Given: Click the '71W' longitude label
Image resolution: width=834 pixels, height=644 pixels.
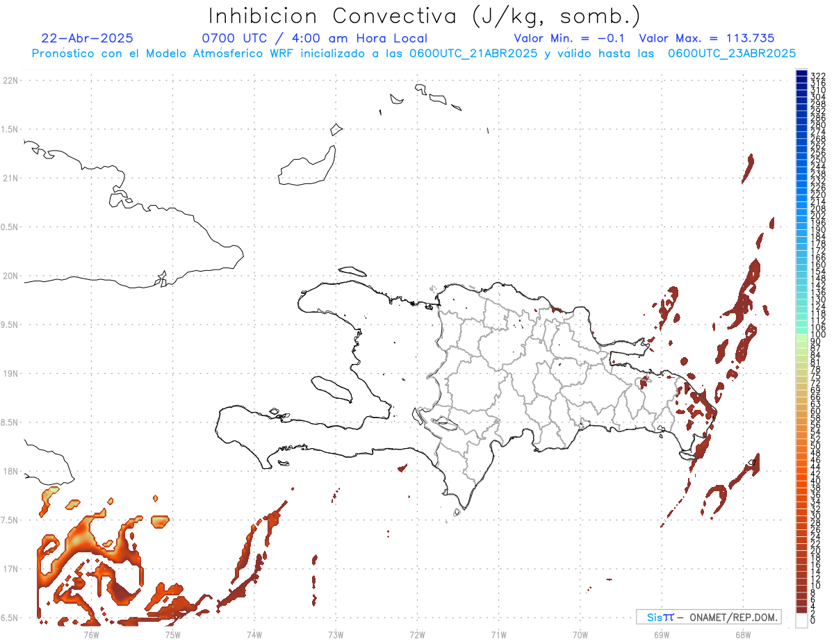Looking at the screenshot, I should (x=498, y=634).
